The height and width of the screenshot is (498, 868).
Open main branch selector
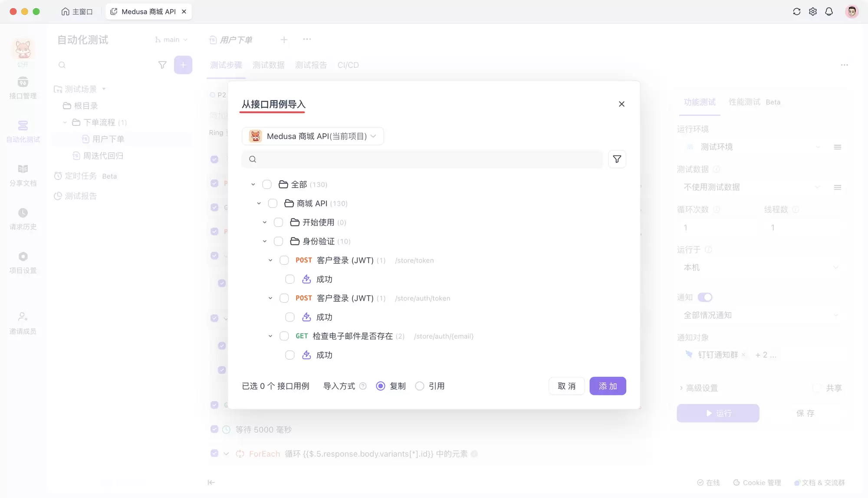coord(171,40)
